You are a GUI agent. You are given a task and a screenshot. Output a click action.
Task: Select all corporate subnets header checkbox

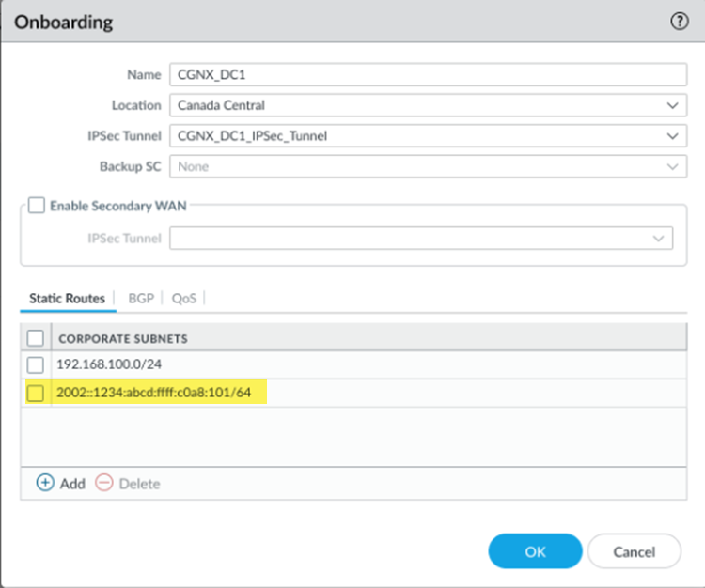click(35, 337)
